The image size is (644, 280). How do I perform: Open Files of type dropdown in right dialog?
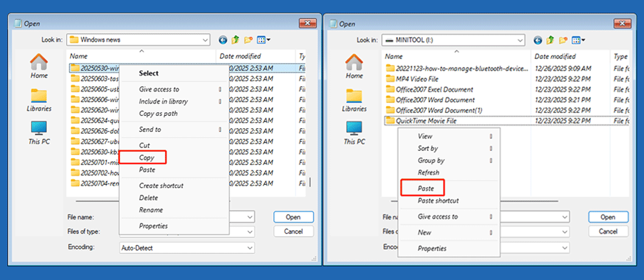tap(565, 232)
